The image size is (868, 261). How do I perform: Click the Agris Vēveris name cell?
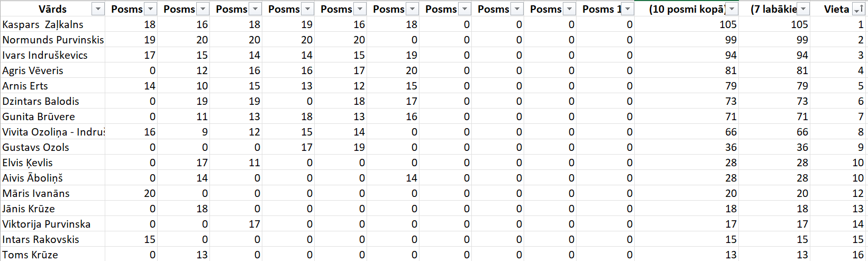(x=52, y=70)
